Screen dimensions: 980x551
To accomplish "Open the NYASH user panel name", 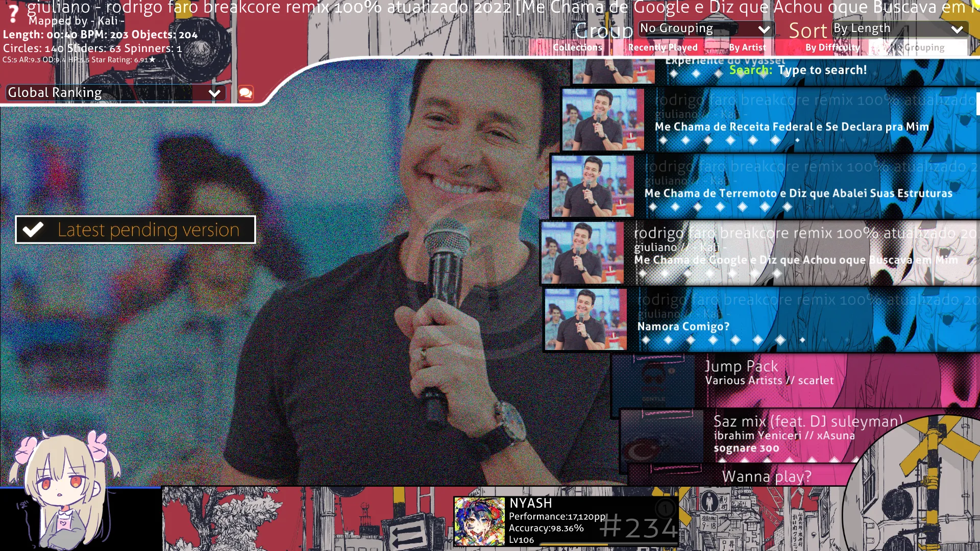I will tap(530, 503).
